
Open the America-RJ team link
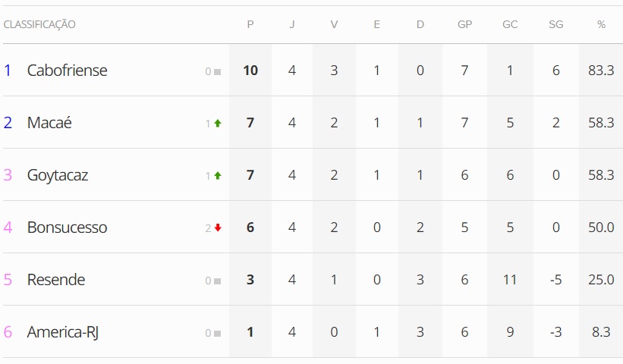62,332
